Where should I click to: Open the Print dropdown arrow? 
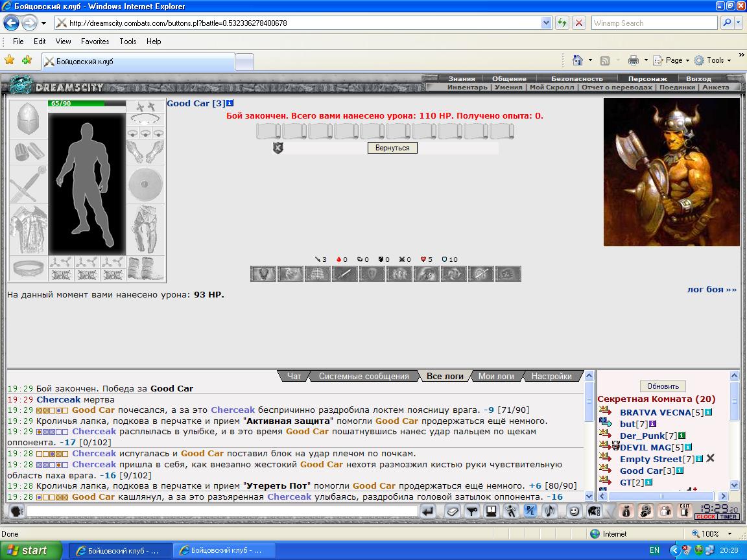646,60
